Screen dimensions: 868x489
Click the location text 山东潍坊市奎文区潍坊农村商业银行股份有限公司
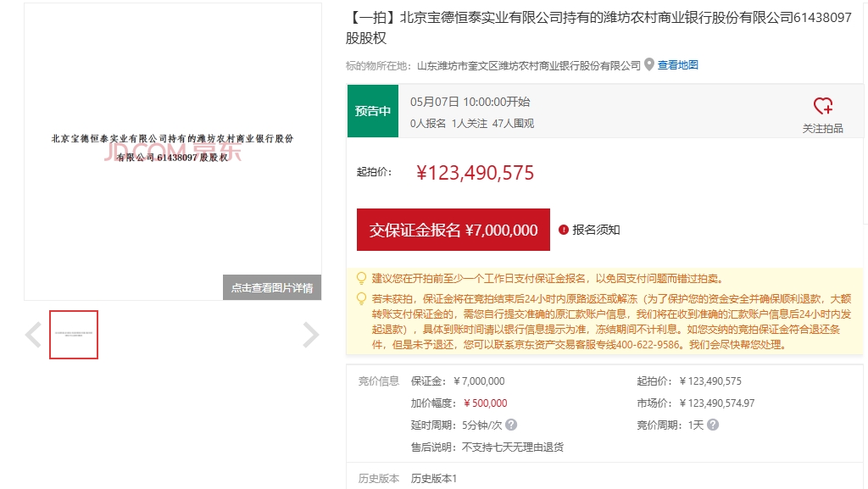point(529,66)
